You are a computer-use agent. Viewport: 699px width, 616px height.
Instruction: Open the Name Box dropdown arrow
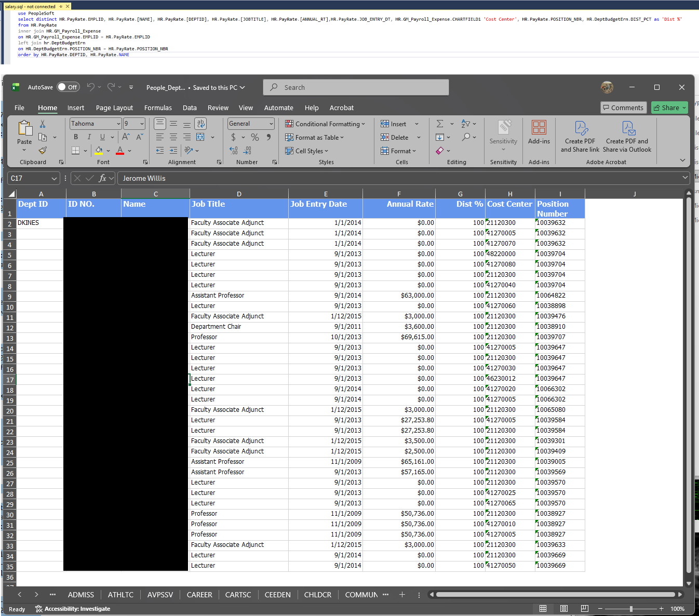click(54, 178)
